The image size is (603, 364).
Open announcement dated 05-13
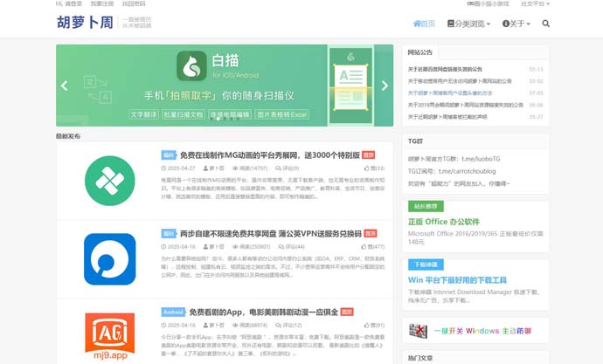coord(445,70)
